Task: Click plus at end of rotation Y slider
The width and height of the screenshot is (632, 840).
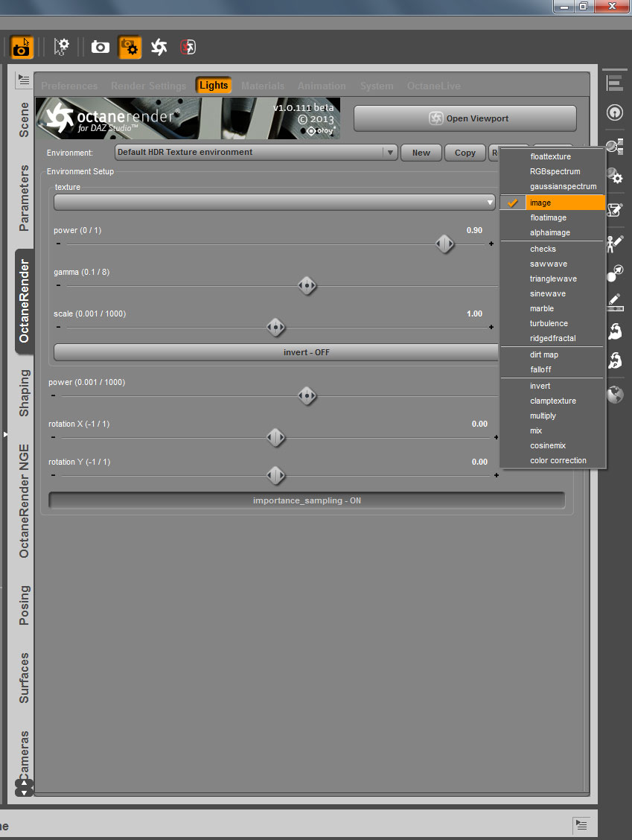Action: 497,475
